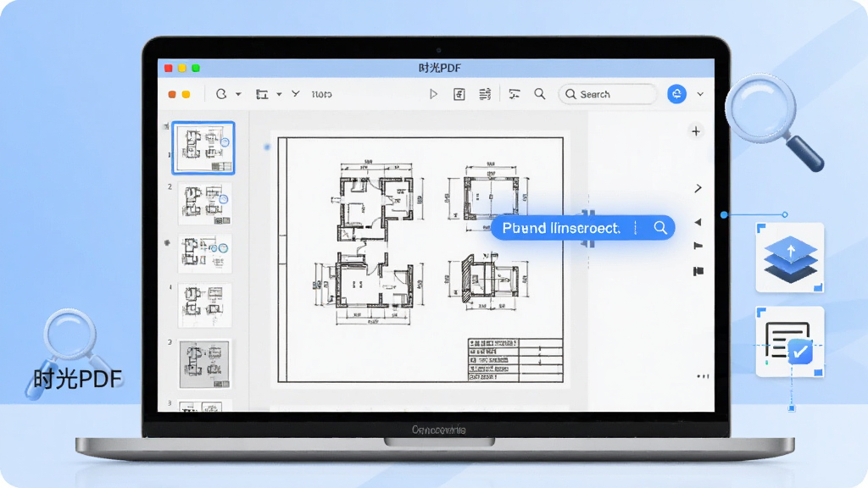Click magnifier icon in blue search bubble
The height and width of the screenshot is (488, 868).
click(659, 227)
